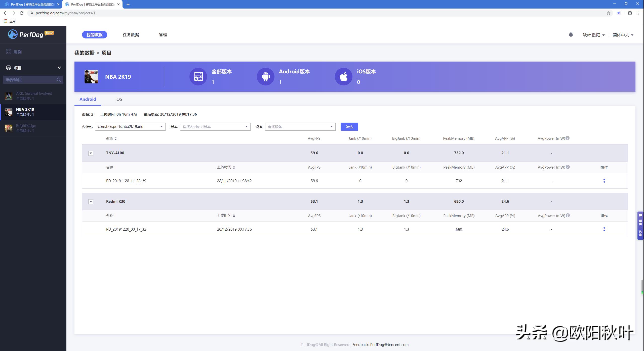644x351 pixels.
Task: Click the Android version robot icon
Action: [265, 77]
